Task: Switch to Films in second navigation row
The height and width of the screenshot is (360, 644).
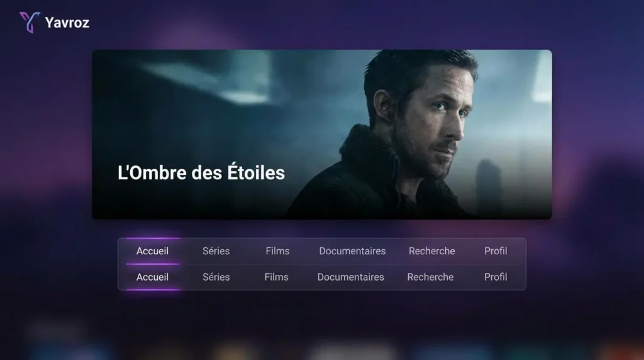Action: point(277,277)
